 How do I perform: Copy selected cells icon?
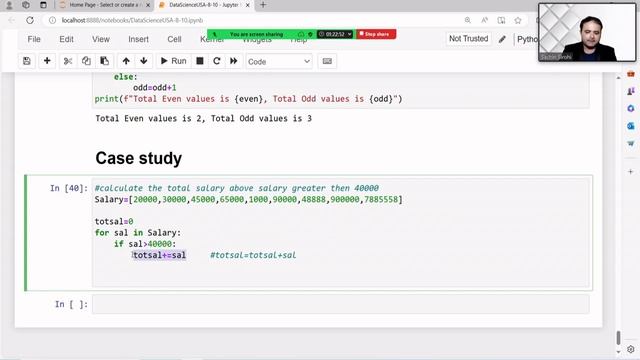[x=86, y=61]
